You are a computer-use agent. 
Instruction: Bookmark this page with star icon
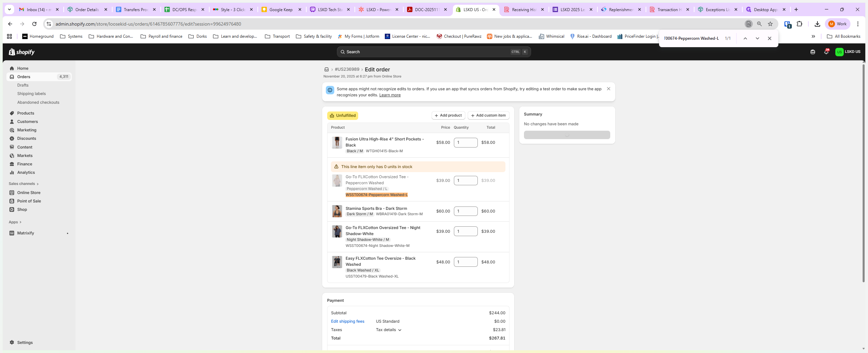[x=770, y=24]
